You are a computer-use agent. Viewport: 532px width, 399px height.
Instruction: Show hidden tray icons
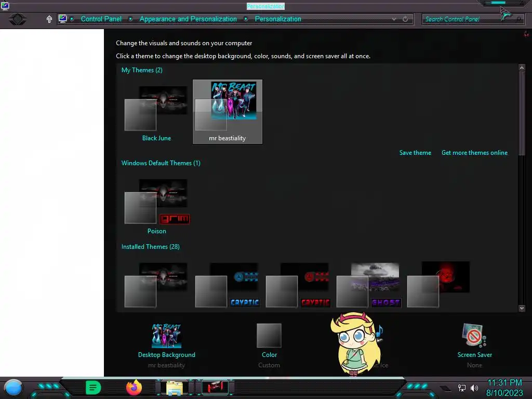tap(445, 388)
